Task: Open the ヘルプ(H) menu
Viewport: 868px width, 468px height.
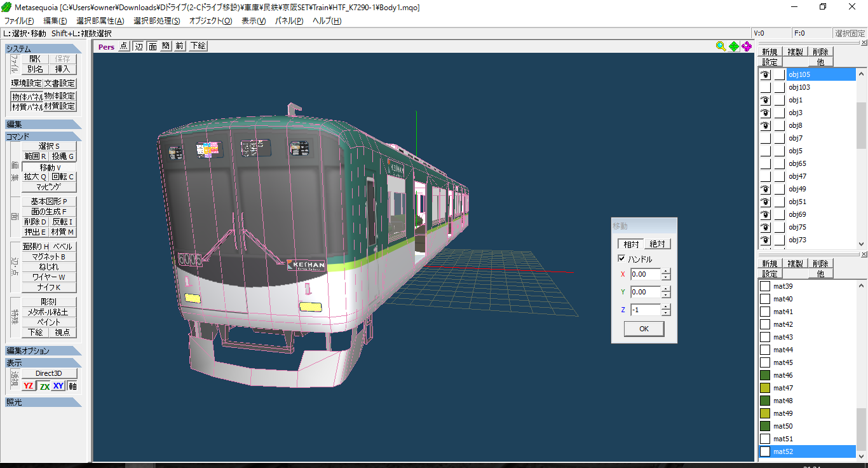Action: click(327, 21)
